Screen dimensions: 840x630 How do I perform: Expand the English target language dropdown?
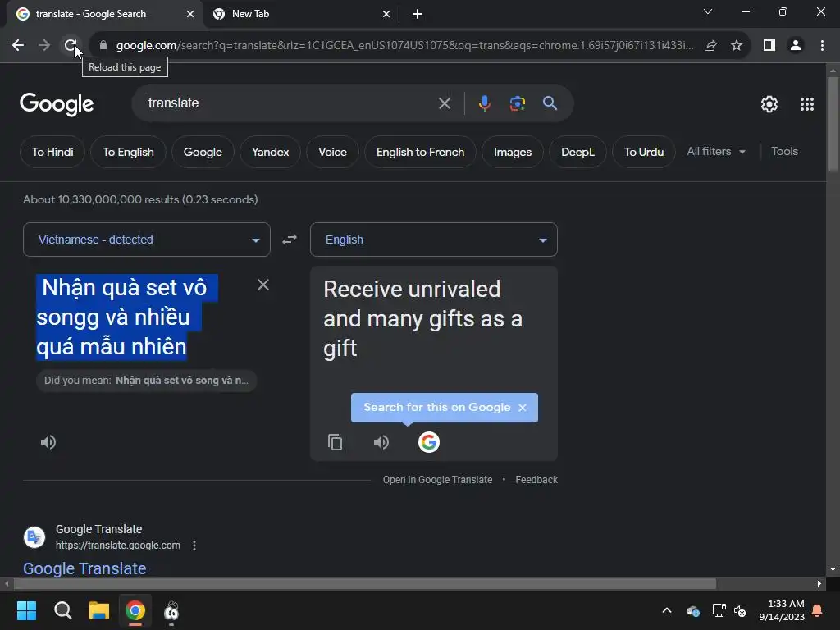[433, 240]
